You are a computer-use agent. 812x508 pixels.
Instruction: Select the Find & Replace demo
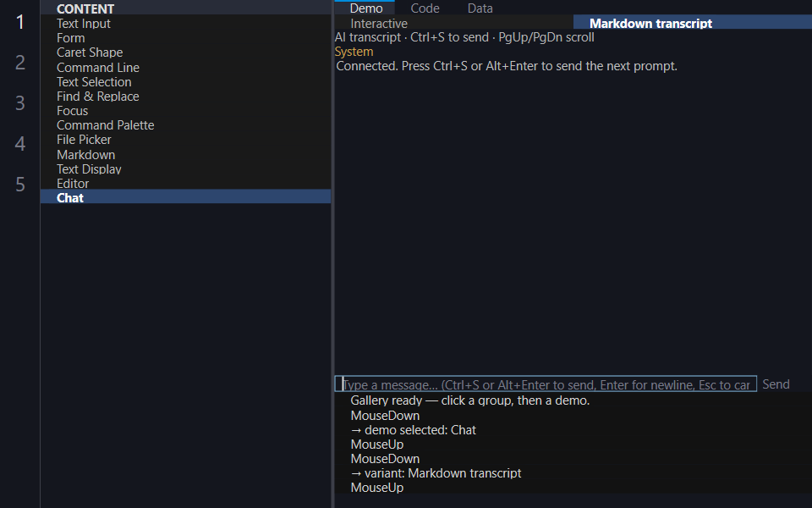(185, 97)
